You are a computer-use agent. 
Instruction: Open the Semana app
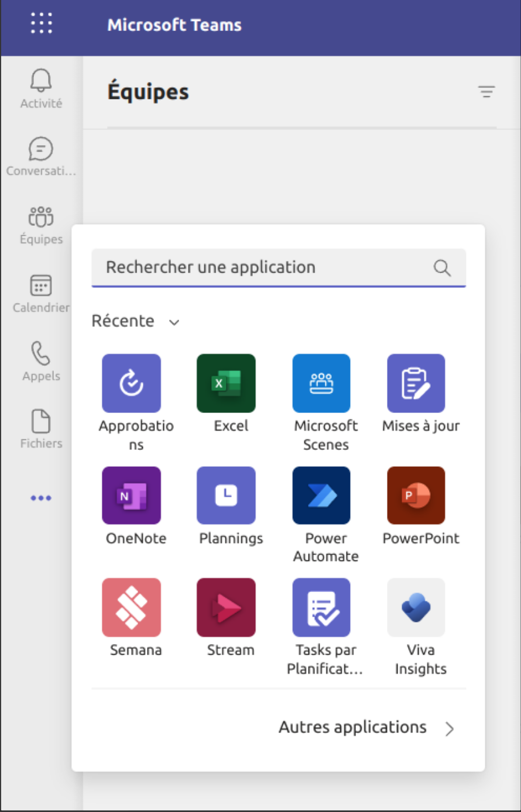click(x=131, y=607)
